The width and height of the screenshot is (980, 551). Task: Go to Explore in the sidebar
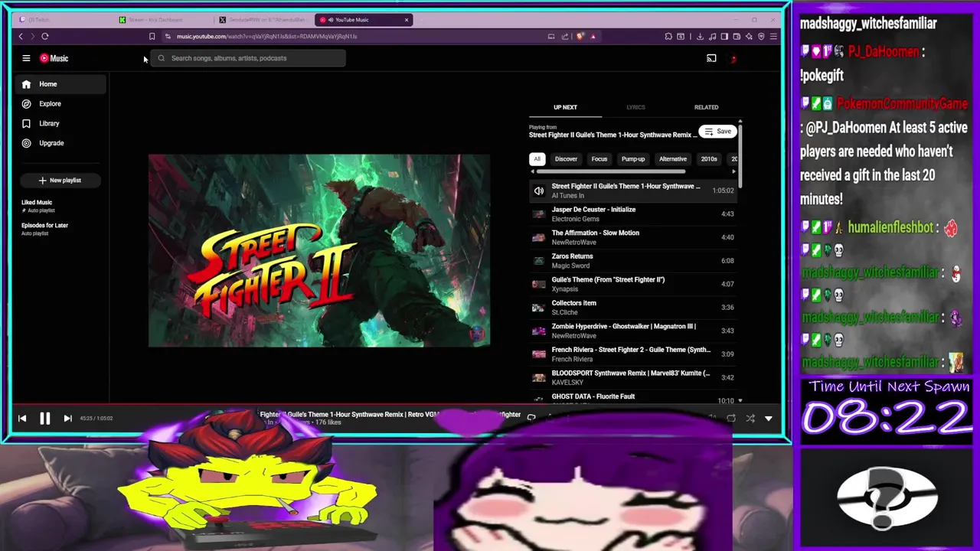tap(60, 103)
